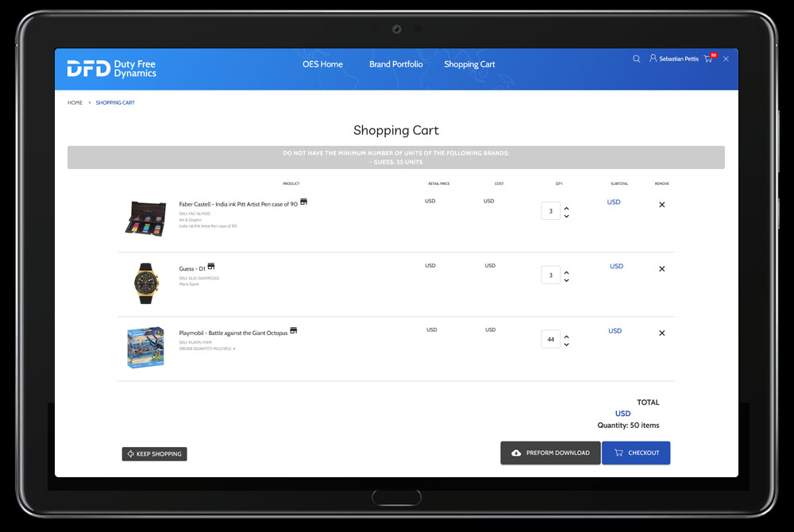The height and width of the screenshot is (532, 794).
Task: Decrease the Guess D1 quantity with down arrow
Action: 567,280
